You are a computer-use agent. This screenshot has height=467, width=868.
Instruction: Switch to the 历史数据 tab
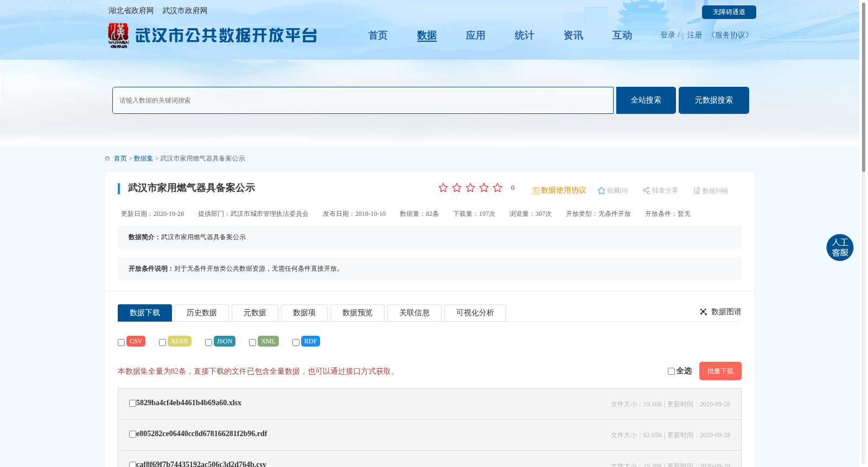(x=202, y=313)
